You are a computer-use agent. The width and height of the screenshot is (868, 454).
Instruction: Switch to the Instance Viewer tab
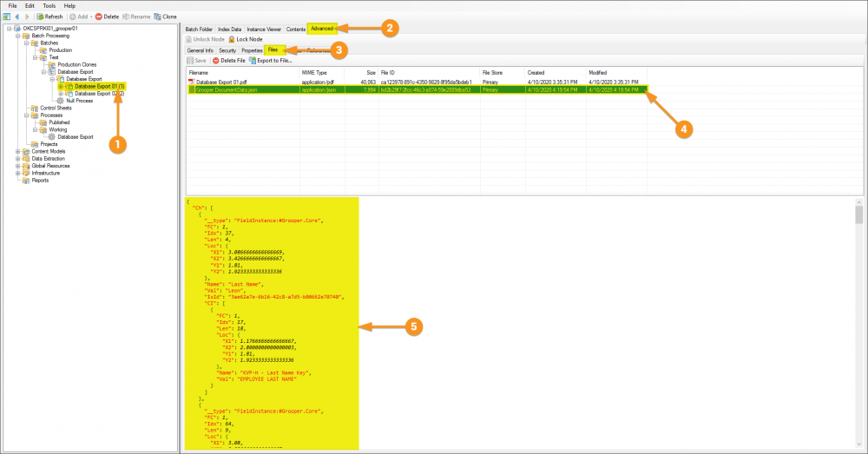(264, 29)
